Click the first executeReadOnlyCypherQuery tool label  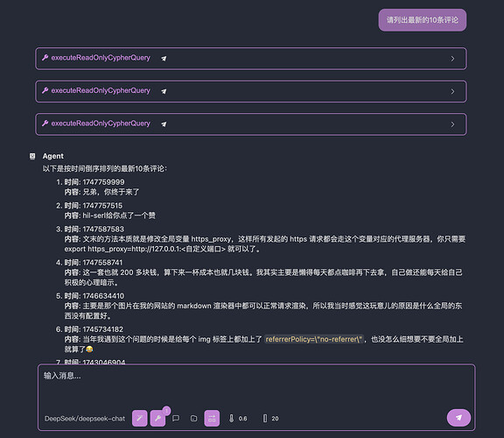click(x=101, y=58)
